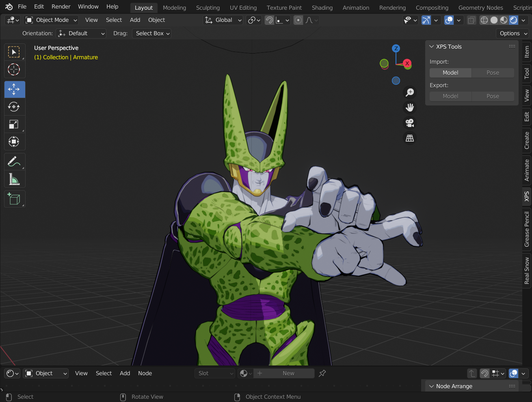
Task: Open the pivot point dropdown
Action: pyautogui.click(x=254, y=20)
